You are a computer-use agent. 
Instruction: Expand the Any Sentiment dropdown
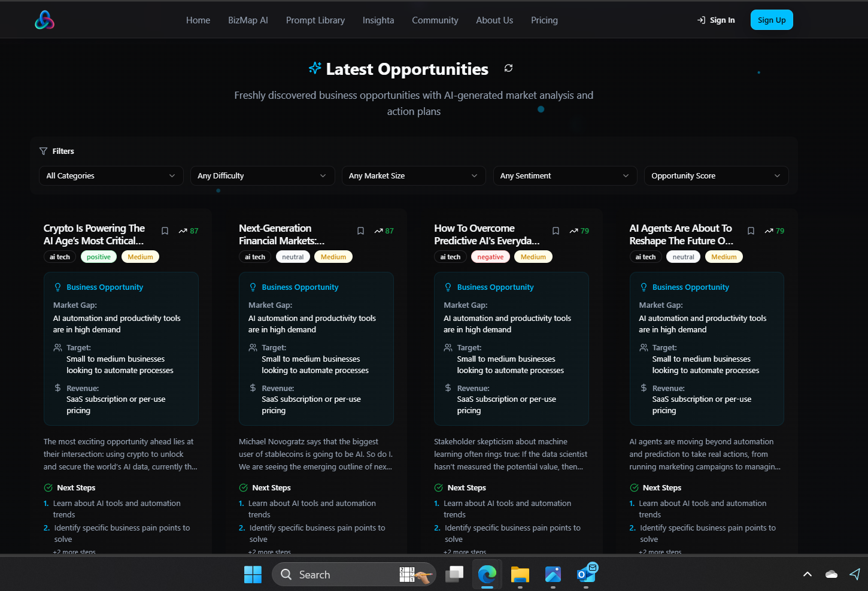point(564,175)
